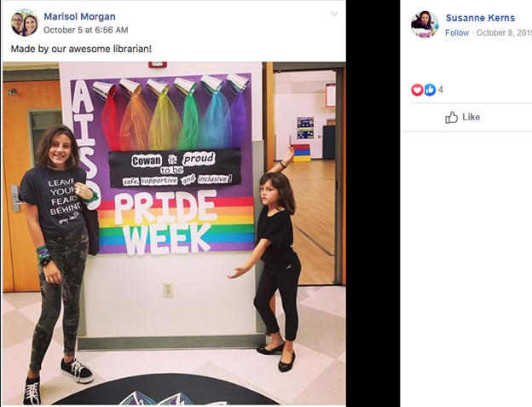Open the Pride Week photo

point(174,234)
